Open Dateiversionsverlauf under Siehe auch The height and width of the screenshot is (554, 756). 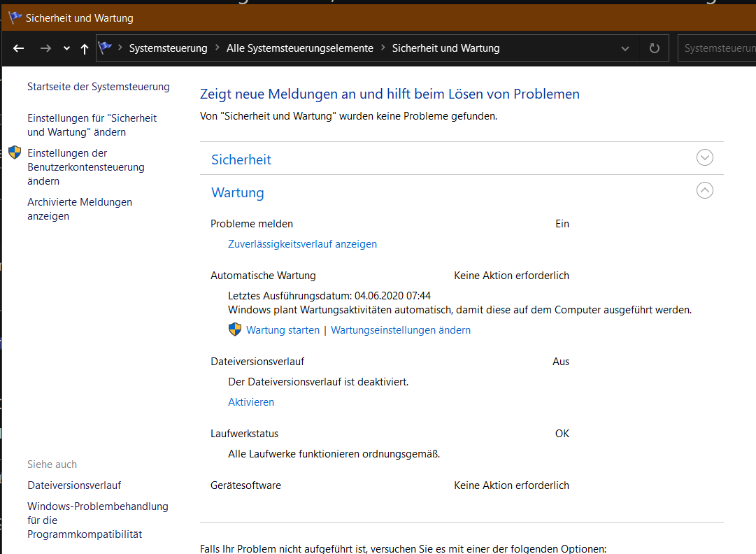[x=74, y=485]
